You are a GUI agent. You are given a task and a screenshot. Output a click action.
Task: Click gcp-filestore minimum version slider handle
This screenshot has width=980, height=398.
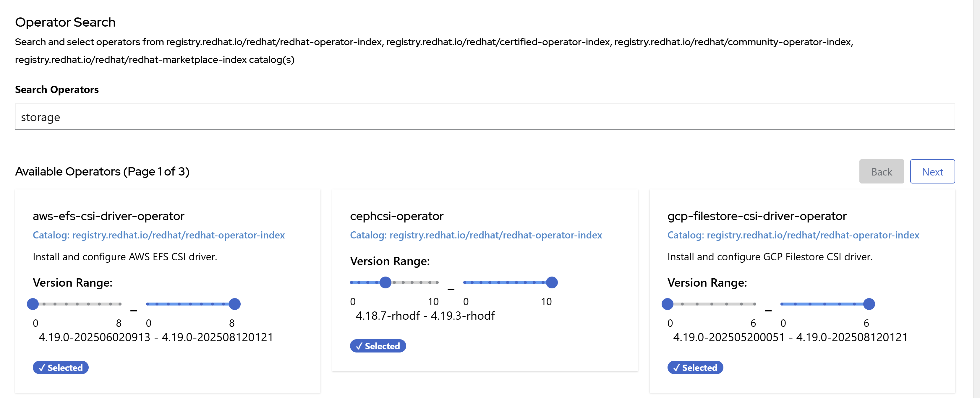667,304
